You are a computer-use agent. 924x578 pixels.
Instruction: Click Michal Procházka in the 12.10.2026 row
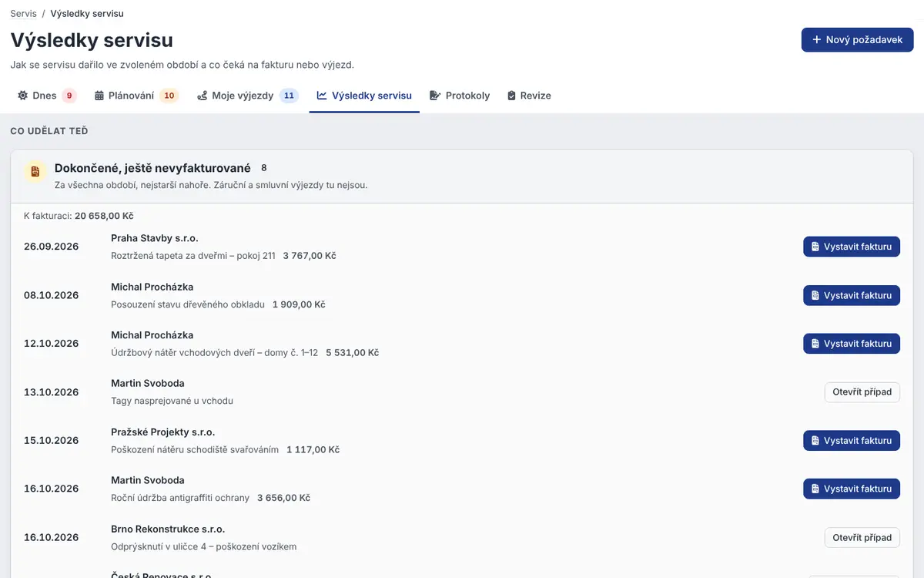[x=152, y=335]
